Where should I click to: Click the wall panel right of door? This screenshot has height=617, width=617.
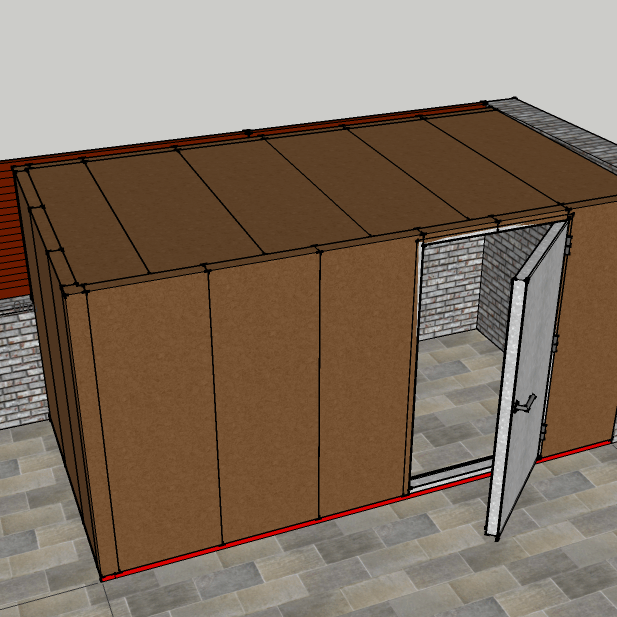[x=585, y=320]
